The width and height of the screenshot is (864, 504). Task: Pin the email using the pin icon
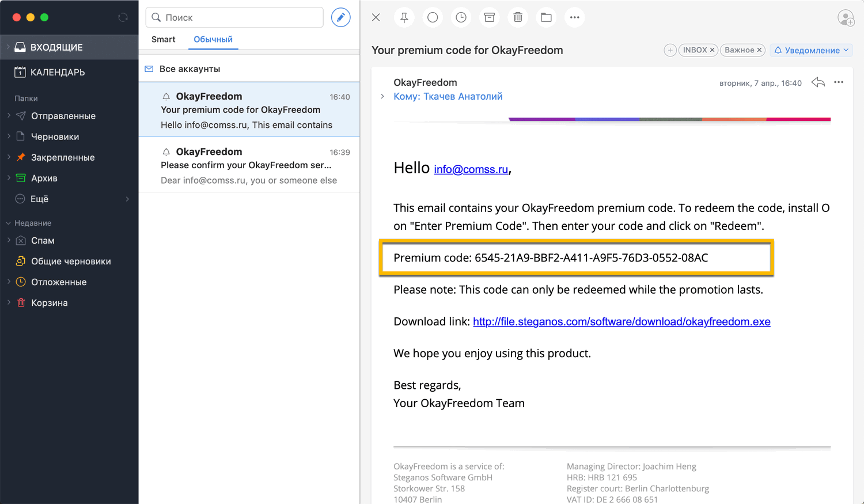(x=404, y=17)
